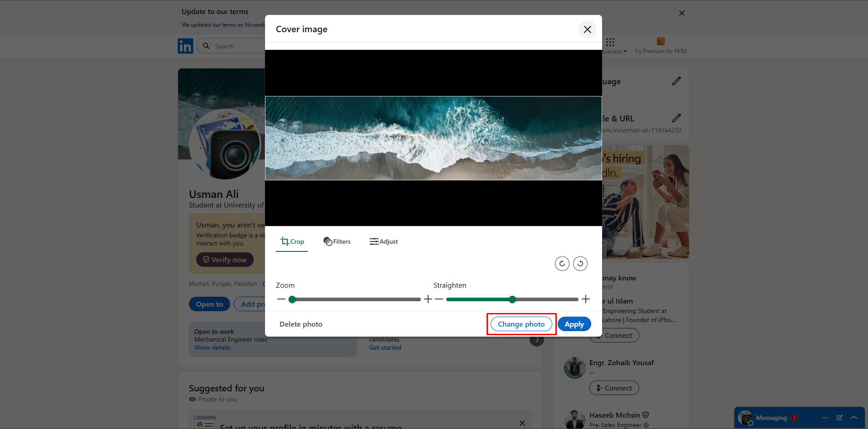
Task: Switch to the Crop tab
Action: point(292,241)
